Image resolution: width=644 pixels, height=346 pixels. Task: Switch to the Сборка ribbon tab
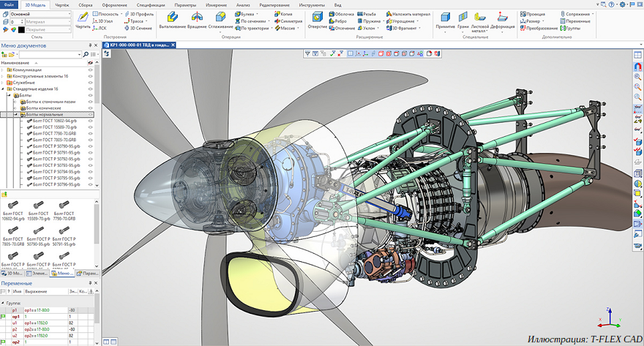pos(86,5)
